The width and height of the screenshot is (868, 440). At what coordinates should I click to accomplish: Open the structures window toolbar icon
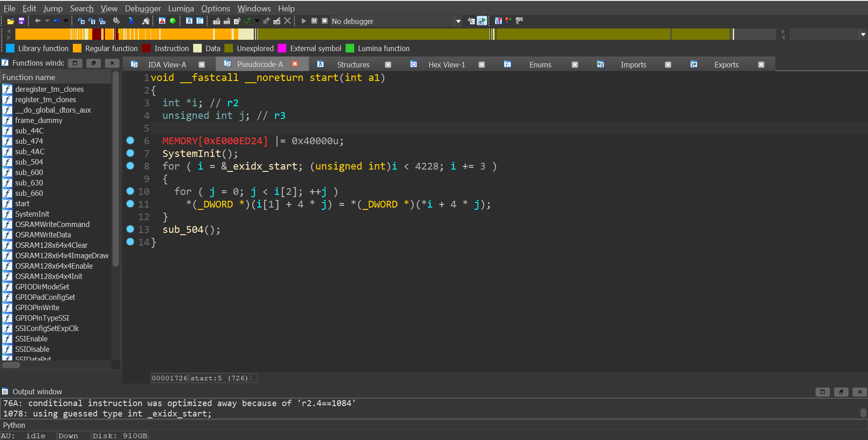point(189,21)
